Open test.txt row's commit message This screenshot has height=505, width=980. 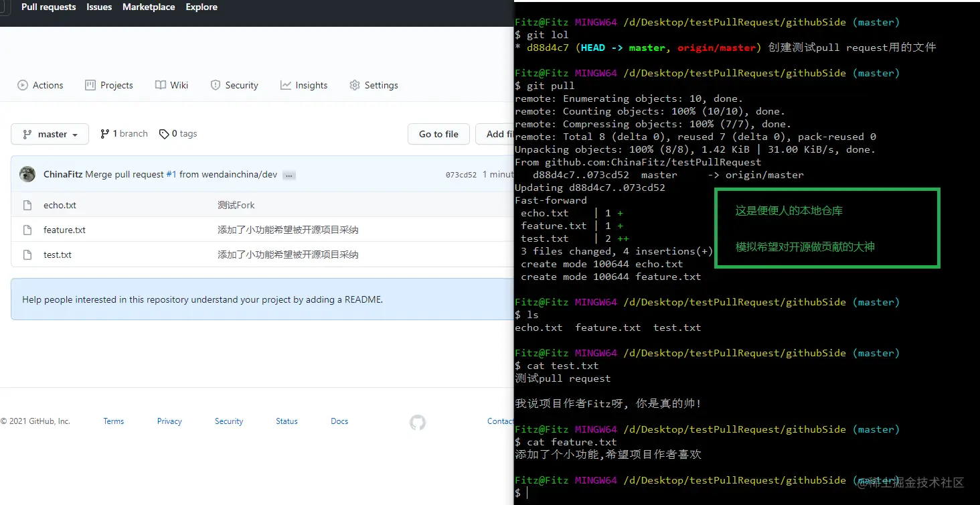[288, 255]
